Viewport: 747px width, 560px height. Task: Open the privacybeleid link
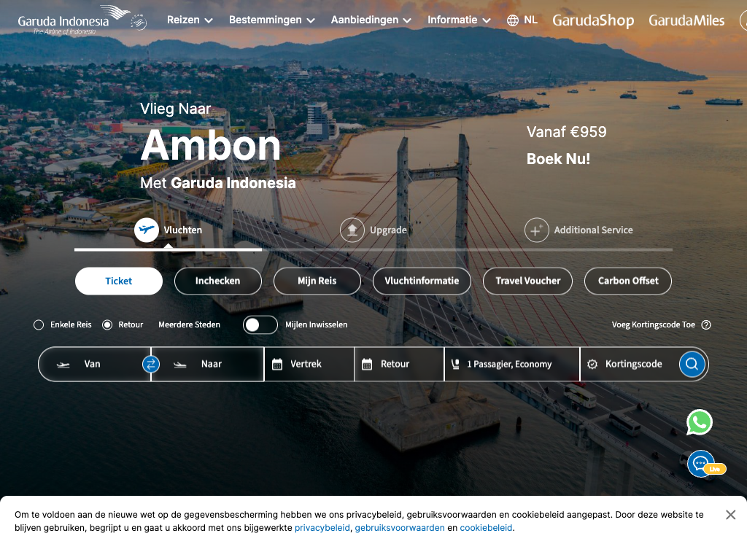click(x=322, y=528)
